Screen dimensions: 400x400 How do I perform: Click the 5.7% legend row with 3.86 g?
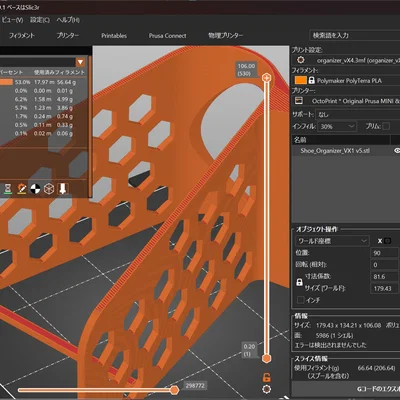(x=43, y=108)
